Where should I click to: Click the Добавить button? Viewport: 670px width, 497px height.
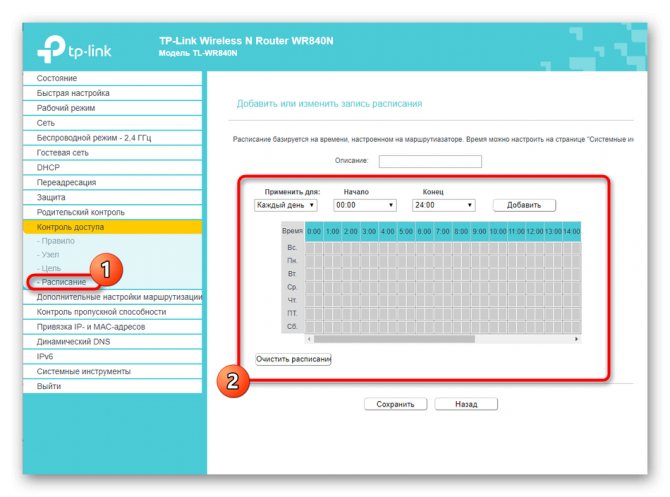pos(524,205)
